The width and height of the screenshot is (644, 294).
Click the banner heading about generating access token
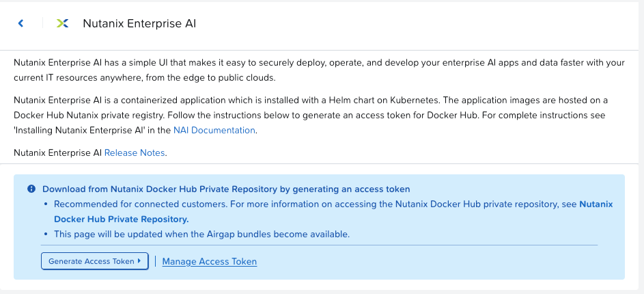click(x=226, y=189)
